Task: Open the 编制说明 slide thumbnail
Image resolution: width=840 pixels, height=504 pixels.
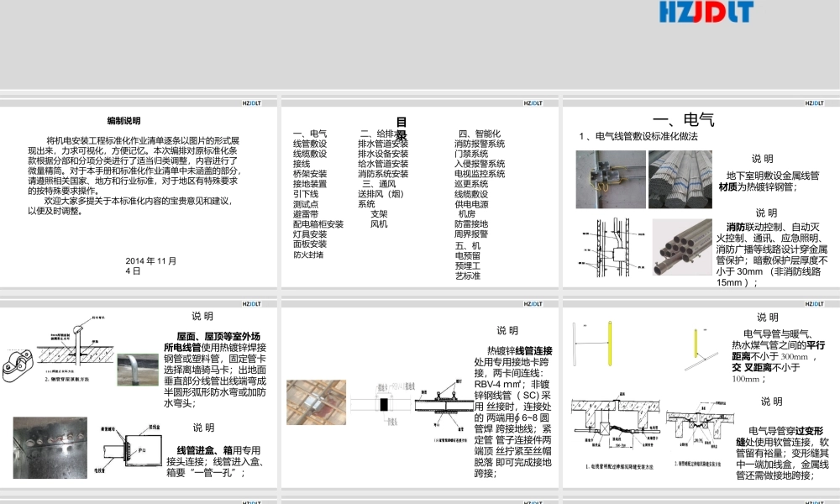Action: [139, 193]
